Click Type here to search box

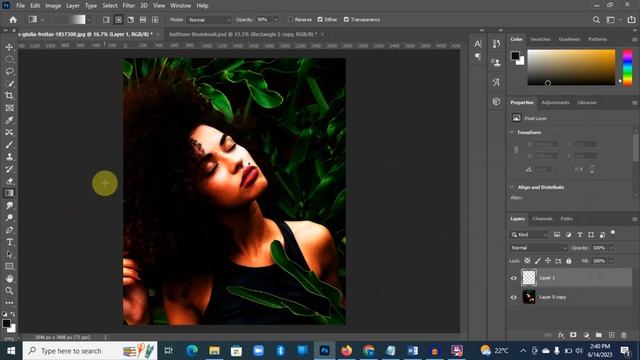pos(90,351)
